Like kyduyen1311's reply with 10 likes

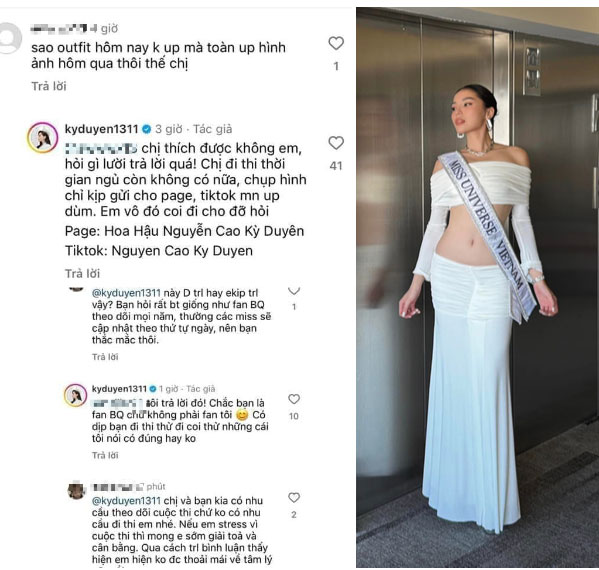(294, 399)
